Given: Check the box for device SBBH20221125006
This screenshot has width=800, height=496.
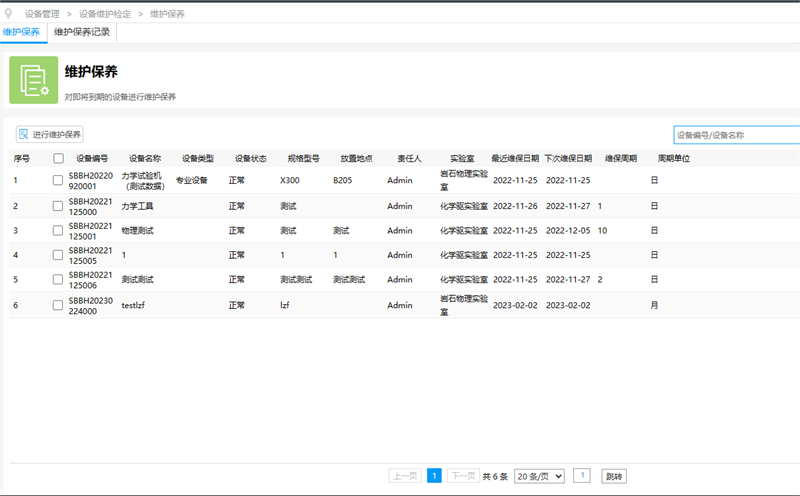Looking at the screenshot, I should (x=59, y=280).
